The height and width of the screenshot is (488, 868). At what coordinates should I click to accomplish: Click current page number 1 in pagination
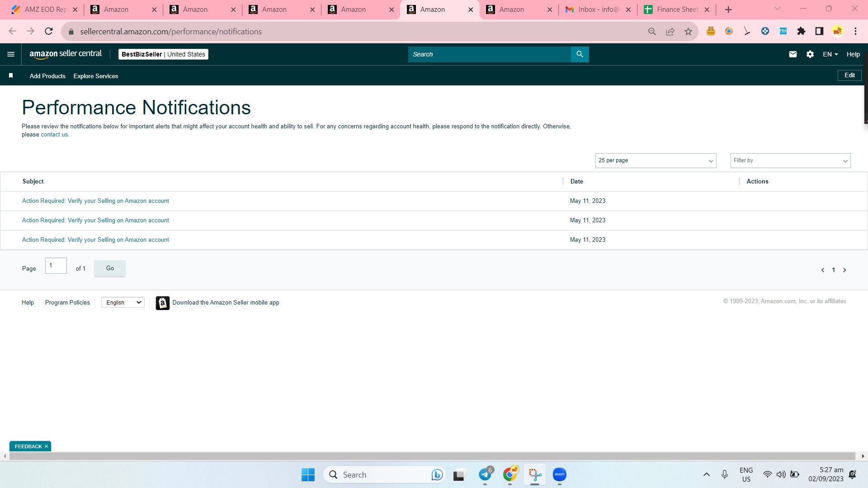834,270
